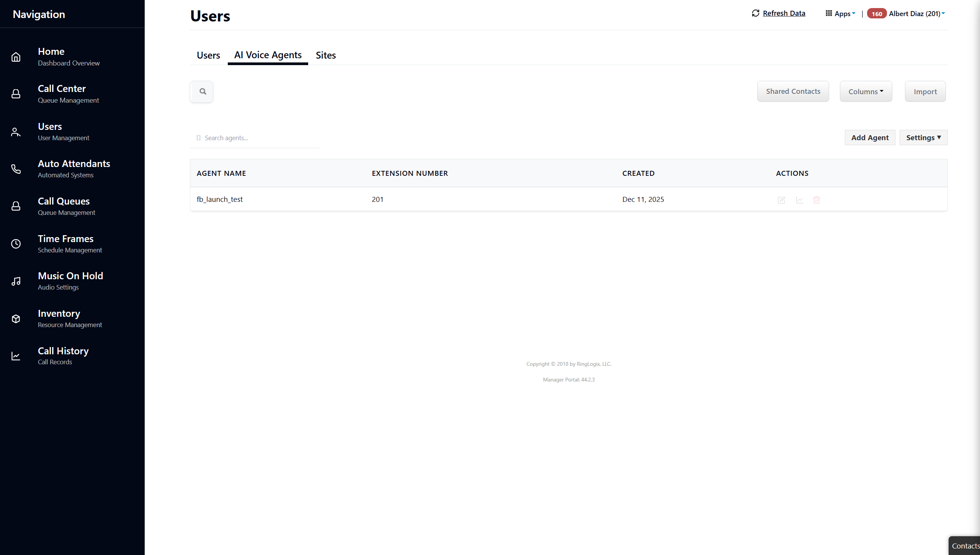Screen dimensions: 980x555
Task: Click the edit icon for fb_launch_test
Action: 781,200
